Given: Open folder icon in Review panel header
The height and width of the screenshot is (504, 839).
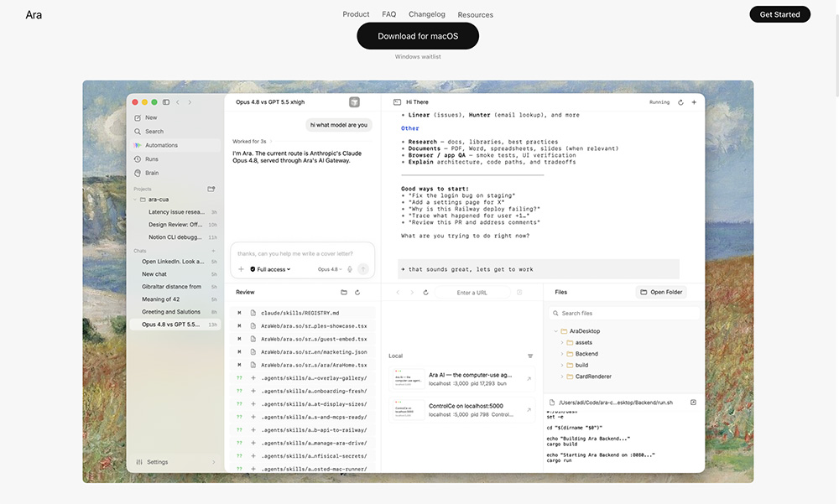Looking at the screenshot, I should [344, 292].
